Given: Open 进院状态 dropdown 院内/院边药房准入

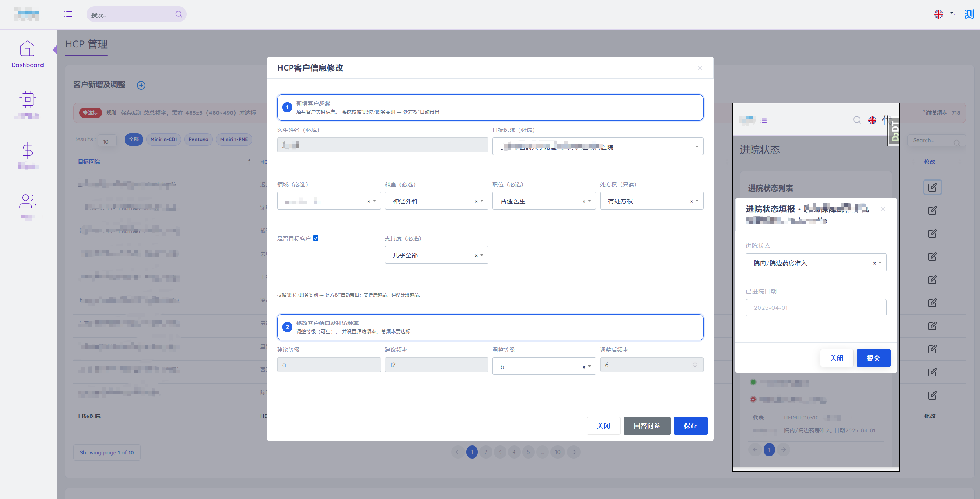Looking at the screenshot, I should pyautogui.click(x=816, y=263).
